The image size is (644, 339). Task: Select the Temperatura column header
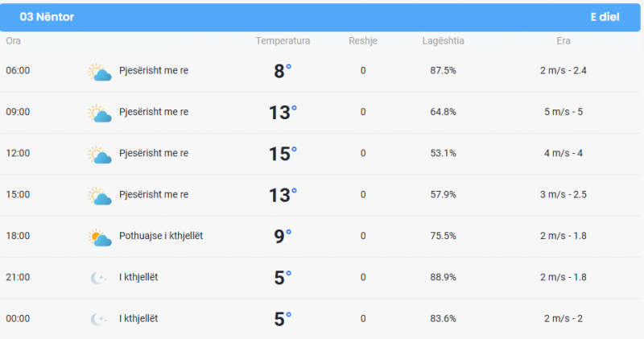(x=283, y=41)
